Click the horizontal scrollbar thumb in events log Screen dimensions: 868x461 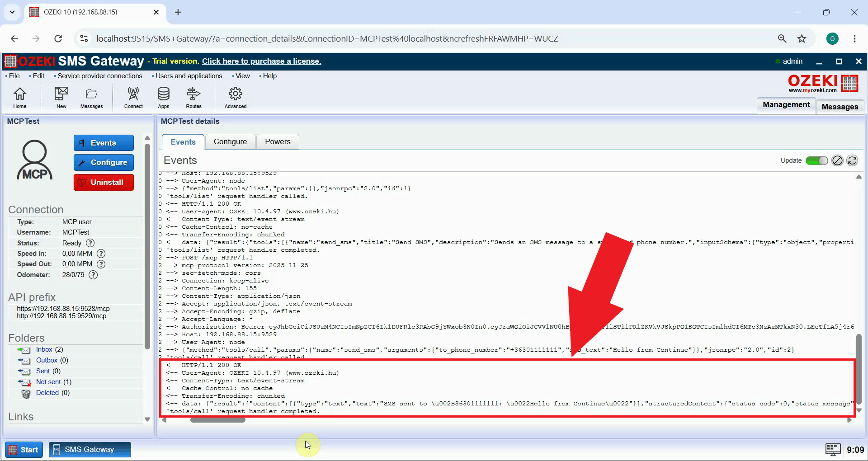218,420
